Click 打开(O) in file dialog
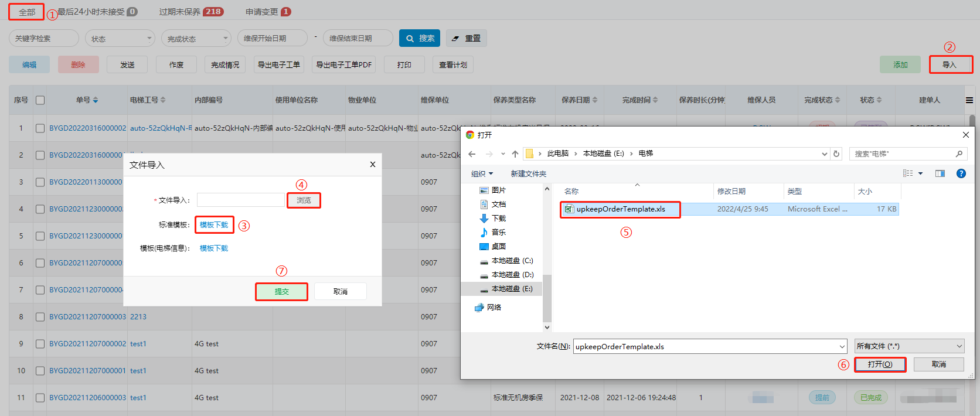 (880, 364)
